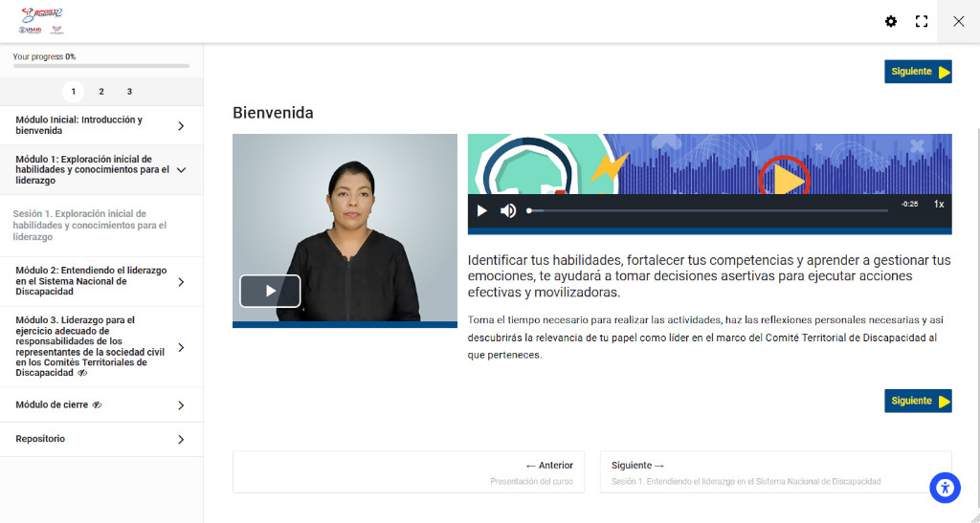Image resolution: width=980 pixels, height=523 pixels.
Task: Click the large yellow play triangle in the banner
Action: (x=787, y=178)
